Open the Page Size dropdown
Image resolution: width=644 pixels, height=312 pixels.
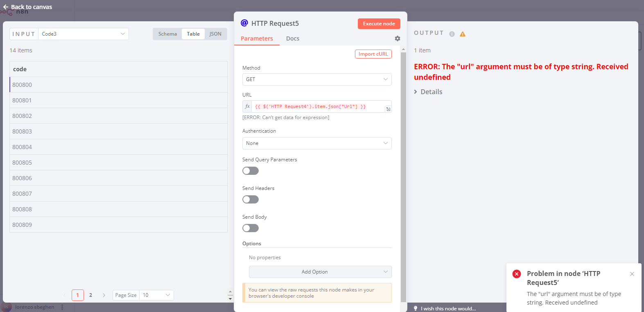tap(156, 295)
